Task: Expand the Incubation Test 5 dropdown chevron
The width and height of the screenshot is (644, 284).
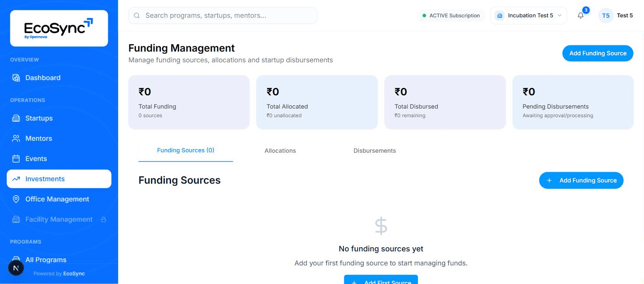Action: (x=560, y=16)
